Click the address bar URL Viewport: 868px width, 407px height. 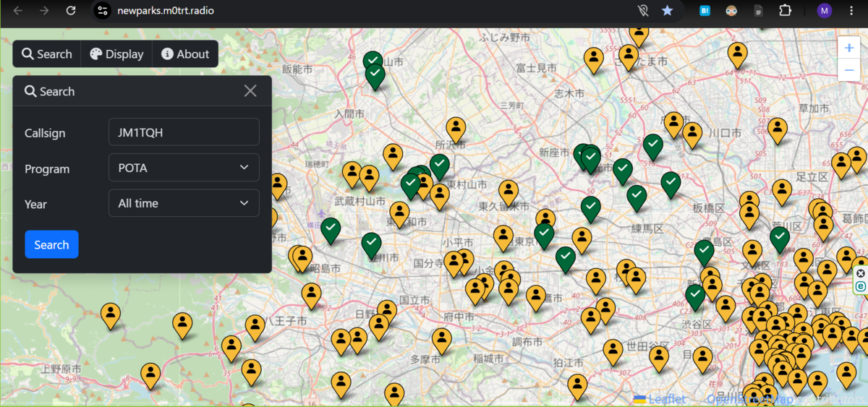click(166, 11)
